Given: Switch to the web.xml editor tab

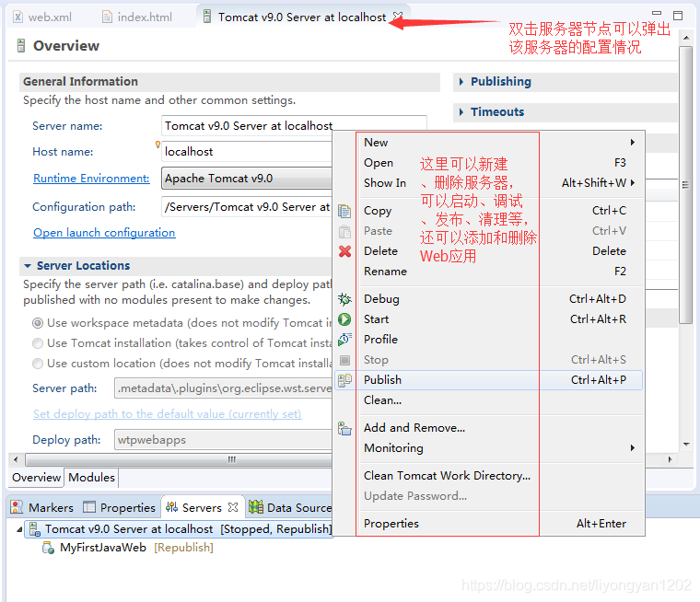Looking at the screenshot, I should click(43, 17).
